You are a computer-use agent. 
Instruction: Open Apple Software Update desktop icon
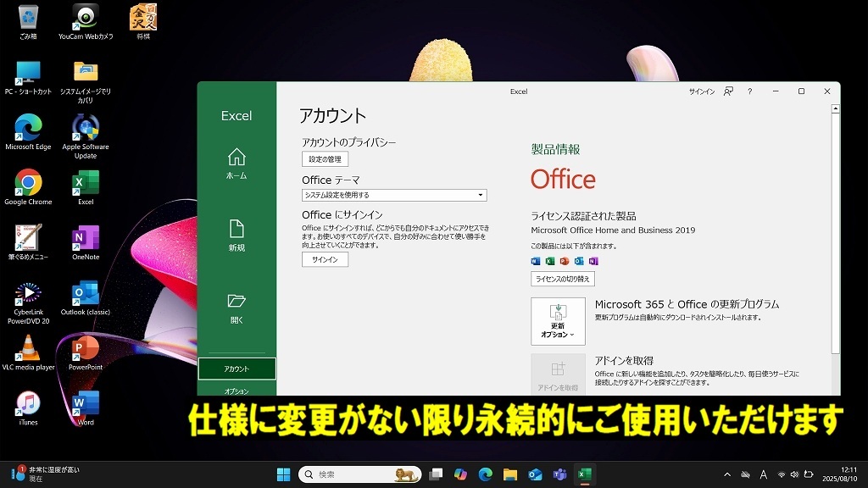coord(86,136)
